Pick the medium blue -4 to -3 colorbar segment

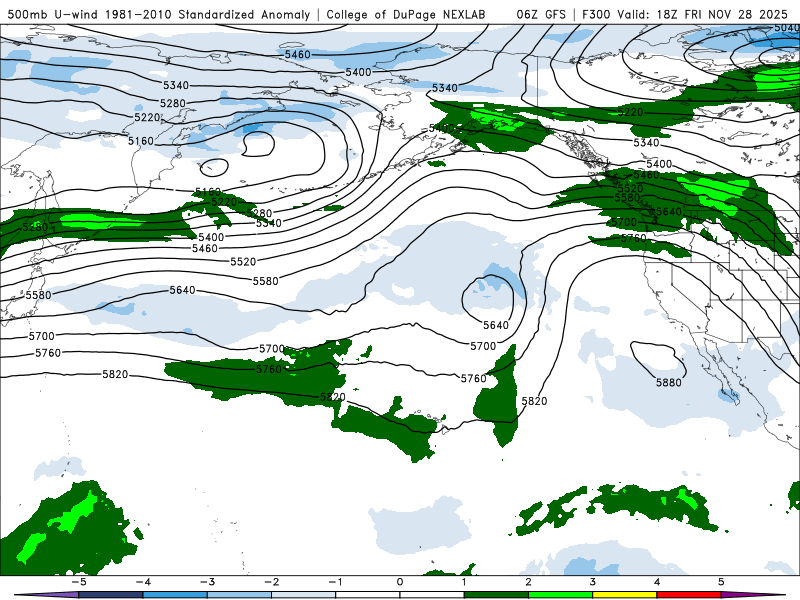tap(175, 595)
